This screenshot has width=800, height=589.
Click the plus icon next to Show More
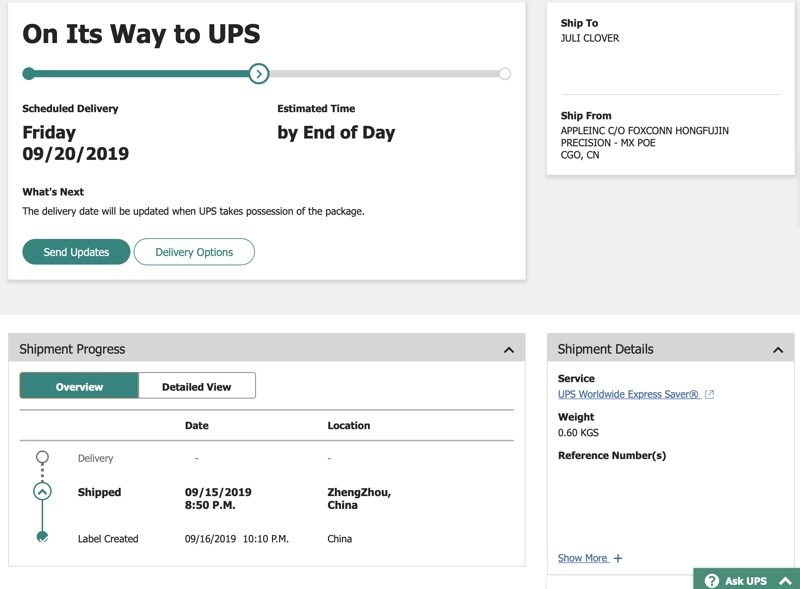[618, 558]
